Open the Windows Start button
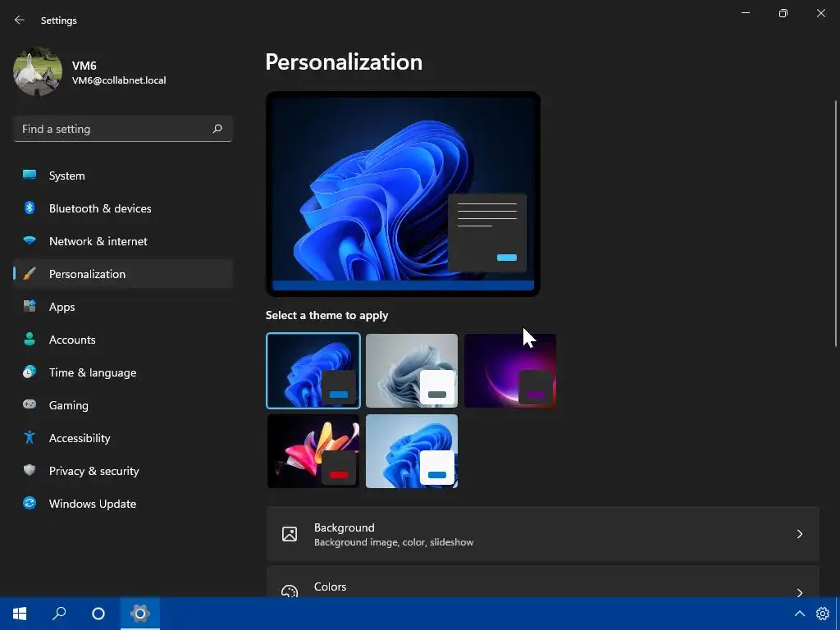Viewport: 840px width, 630px height. pos(20,614)
